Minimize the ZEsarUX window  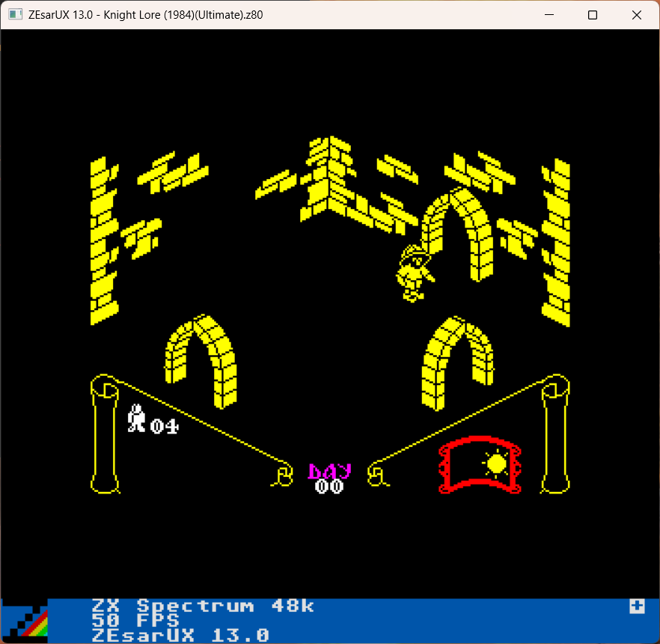pyautogui.click(x=549, y=15)
